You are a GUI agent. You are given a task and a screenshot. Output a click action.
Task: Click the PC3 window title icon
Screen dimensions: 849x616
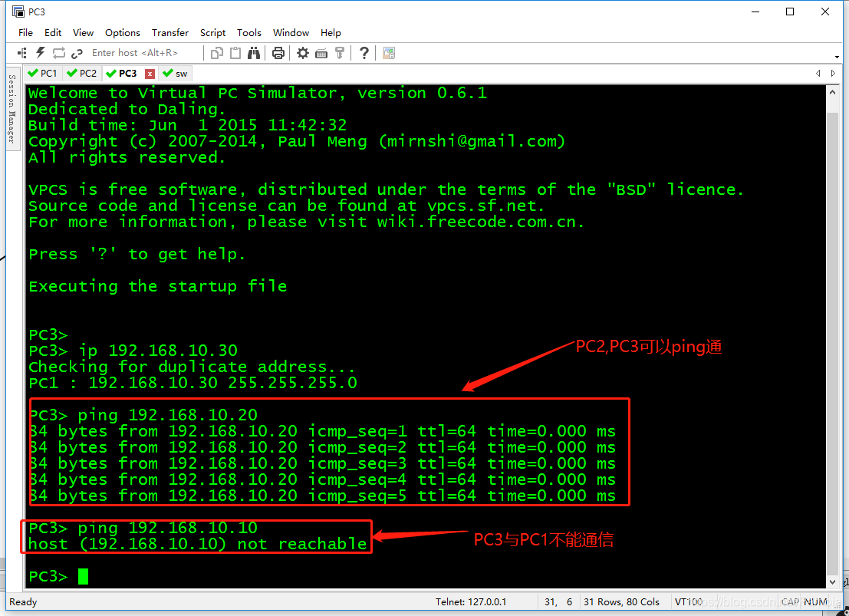(18, 12)
